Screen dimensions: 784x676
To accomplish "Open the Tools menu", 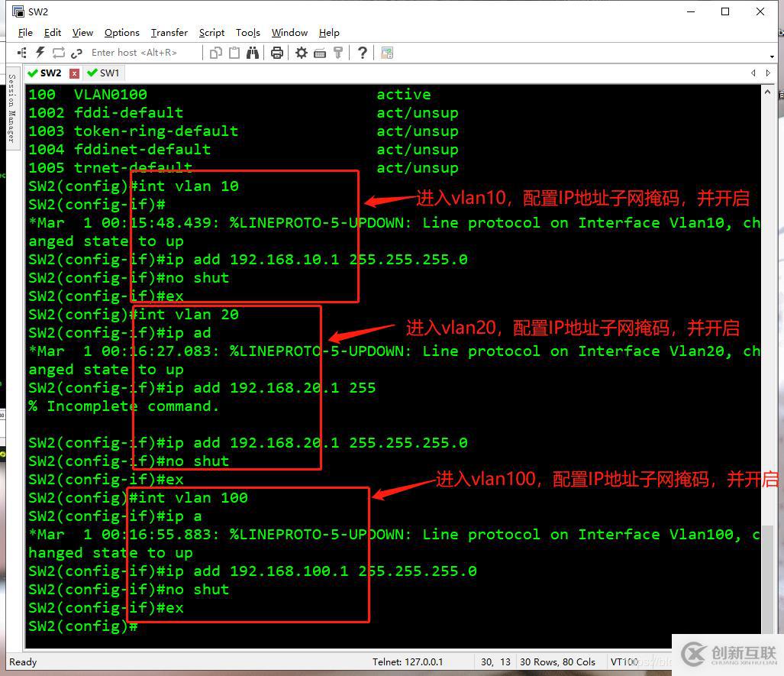I will point(248,33).
